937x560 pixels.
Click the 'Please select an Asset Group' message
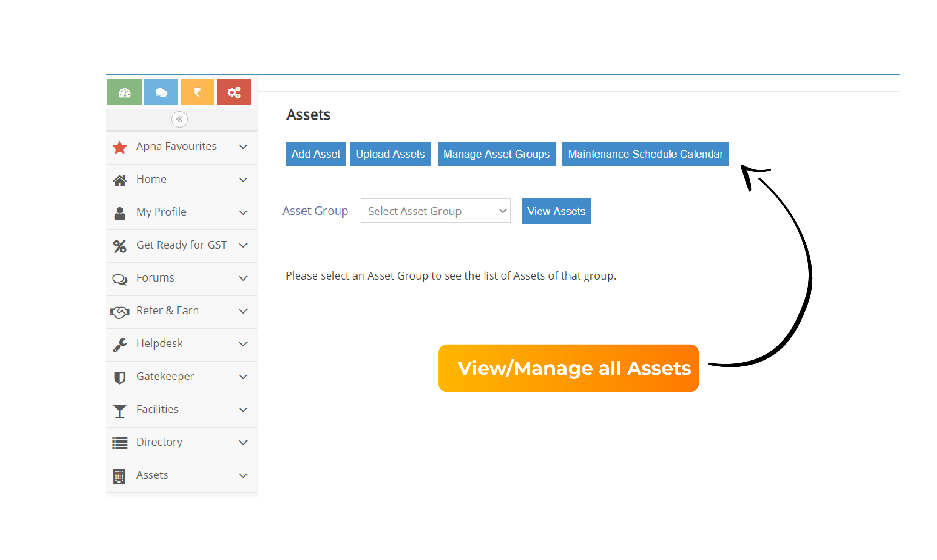451,276
